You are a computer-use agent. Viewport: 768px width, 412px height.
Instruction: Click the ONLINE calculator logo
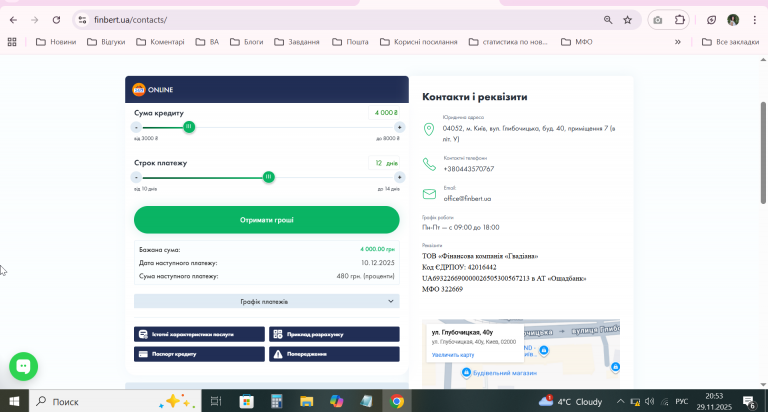pyautogui.click(x=153, y=90)
